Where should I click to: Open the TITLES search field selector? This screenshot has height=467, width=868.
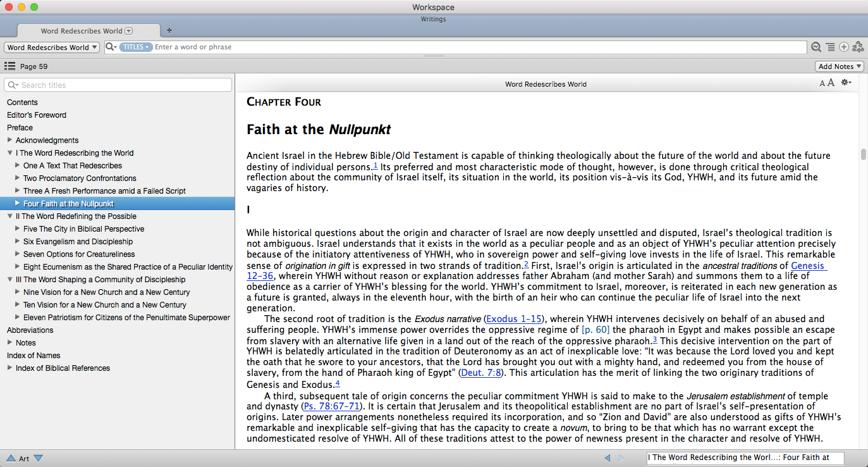pos(135,47)
